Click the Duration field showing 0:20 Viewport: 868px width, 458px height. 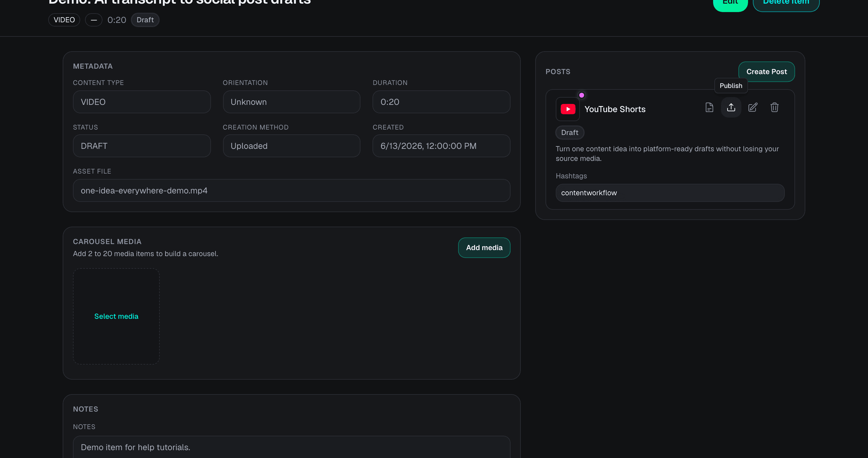[442, 102]
